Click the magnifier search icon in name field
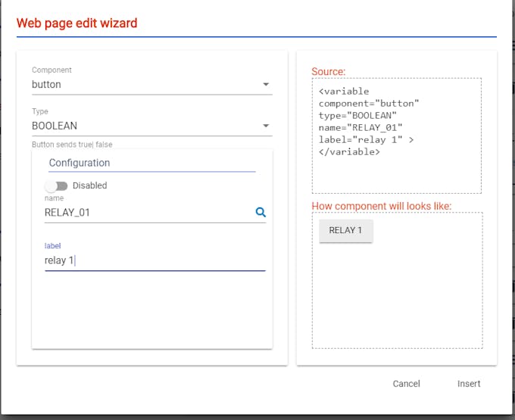The height and width of the screenshot is (420, 515). pyautogui.click(x=261, y=213)
